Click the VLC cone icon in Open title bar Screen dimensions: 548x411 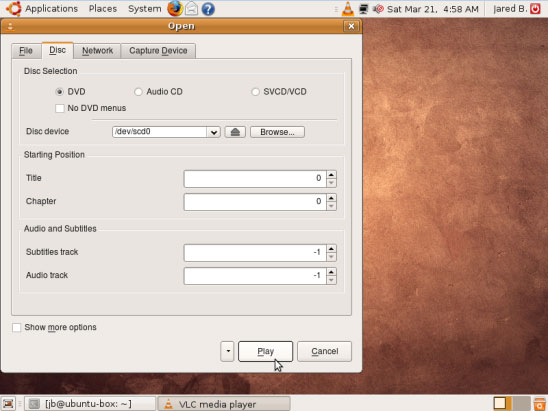[10, 27]
